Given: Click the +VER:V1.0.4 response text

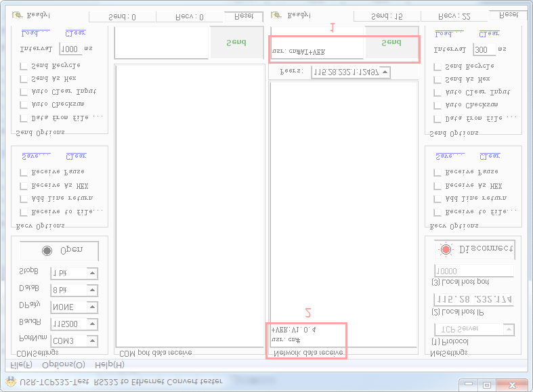Looking at the screenshot, I should pyautogui.click(x=294, y=330).
